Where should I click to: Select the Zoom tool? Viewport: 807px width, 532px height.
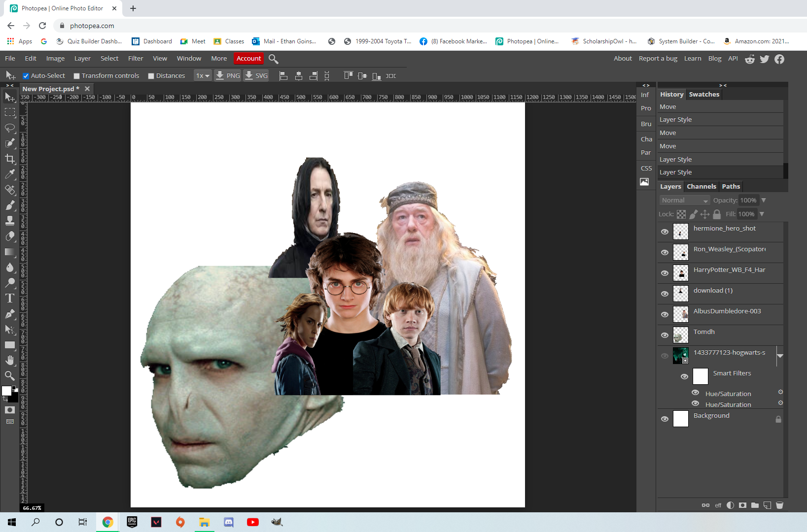point(10,376)
